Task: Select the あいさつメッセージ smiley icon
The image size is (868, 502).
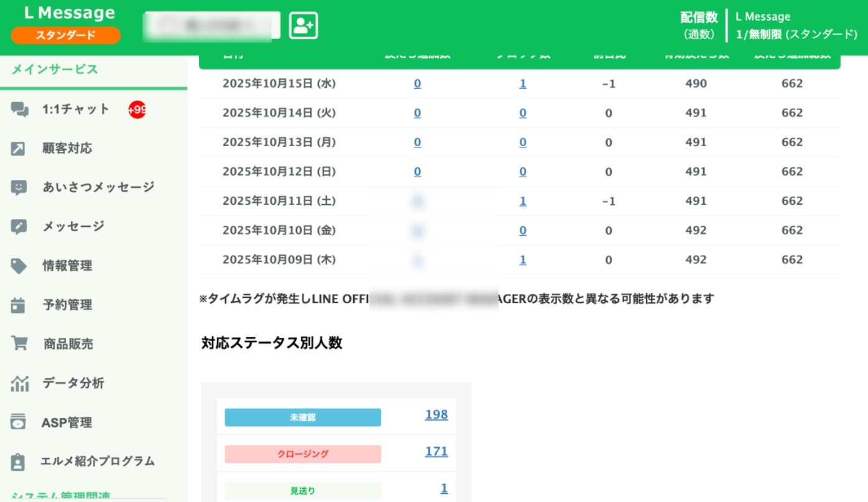Action: tap(19, 188)
